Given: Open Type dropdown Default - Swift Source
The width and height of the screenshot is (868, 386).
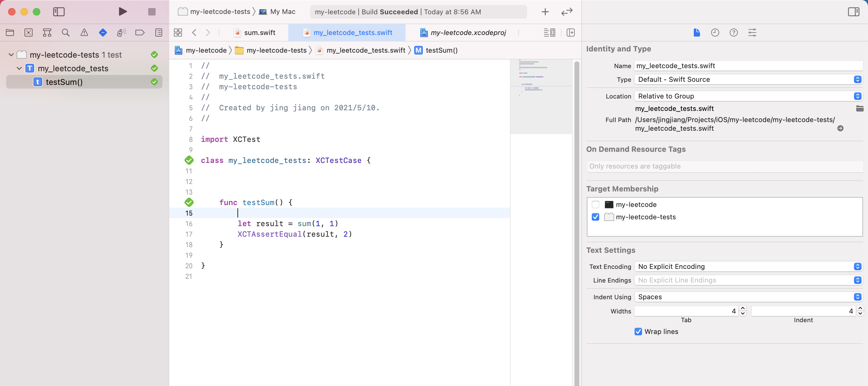Looking at the screenshot, I should click(748, 80).
